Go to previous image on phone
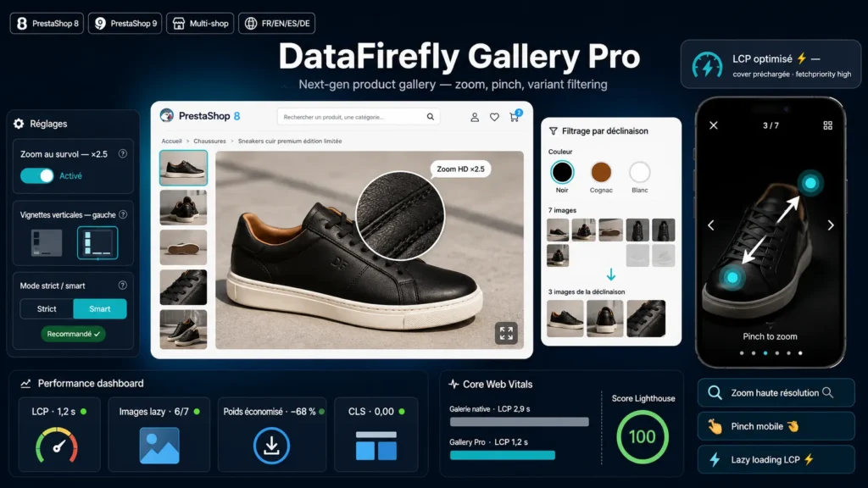The image size is (868, 488). [711, 225]
